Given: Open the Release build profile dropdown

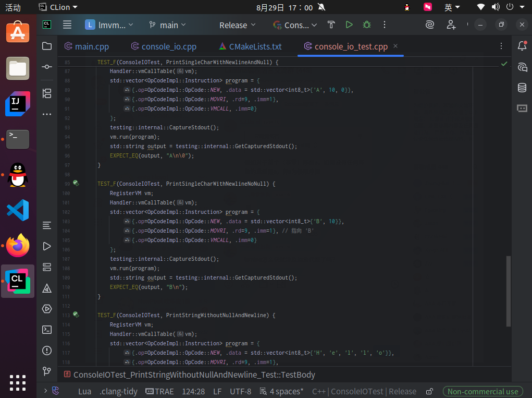Looking at the screenshot, I should [237, 25].
